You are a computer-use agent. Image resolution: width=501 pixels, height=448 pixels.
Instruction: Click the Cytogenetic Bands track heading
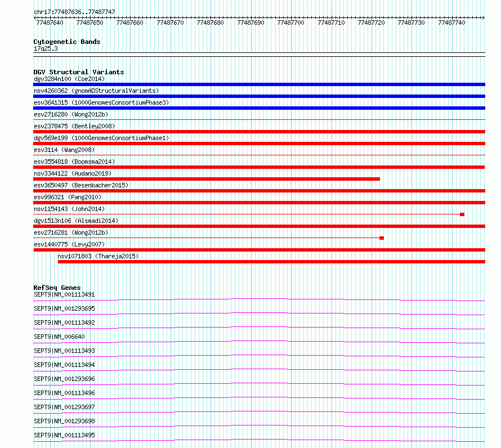67,42
